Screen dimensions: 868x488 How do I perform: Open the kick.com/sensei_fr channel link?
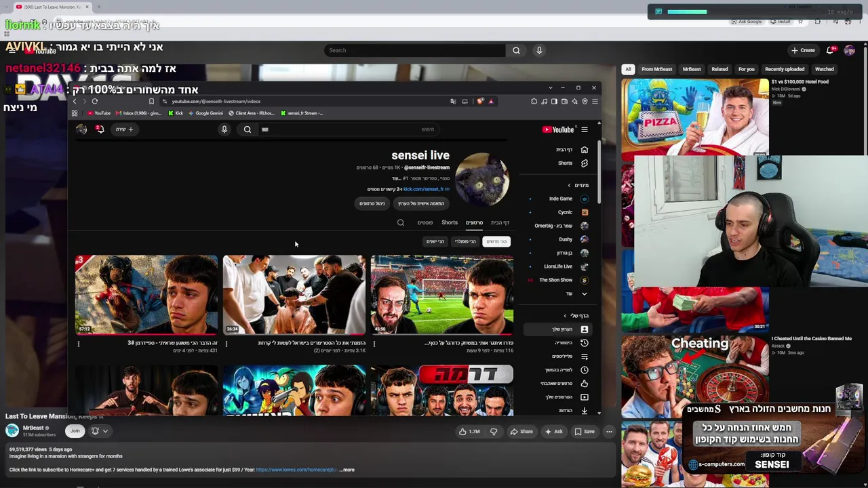tap(423, 189)
